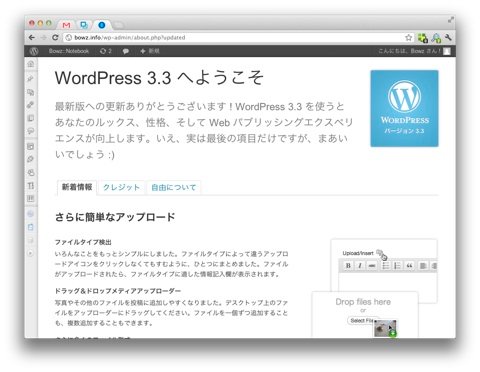Click the user avatar in admin bar

coord(447,51)
